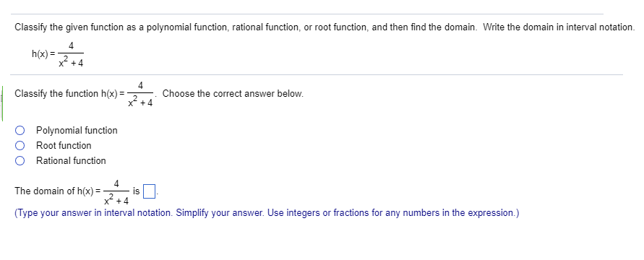Click the horizontal divider below the main question

tap(317, 74)
